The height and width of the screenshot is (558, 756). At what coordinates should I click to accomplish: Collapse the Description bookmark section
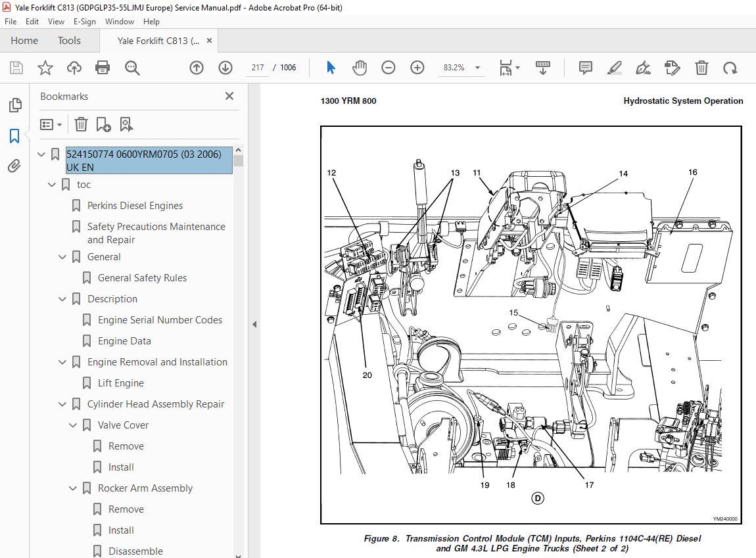(x=62, y=299)
